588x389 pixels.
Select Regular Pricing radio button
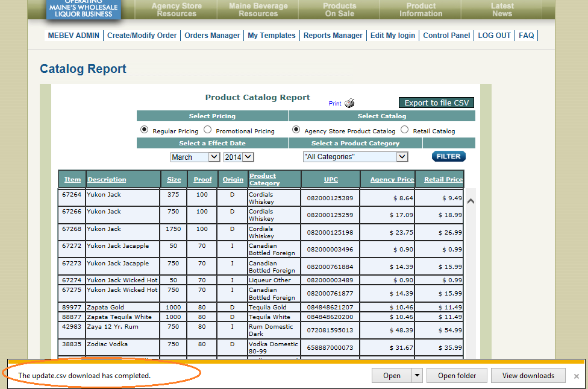(x=144, y=130)
